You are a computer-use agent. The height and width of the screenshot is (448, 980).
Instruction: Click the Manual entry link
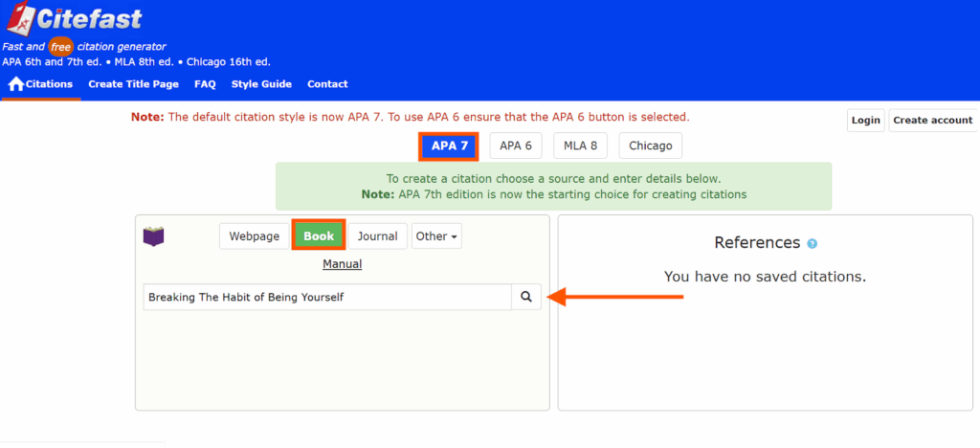(342, 264)
